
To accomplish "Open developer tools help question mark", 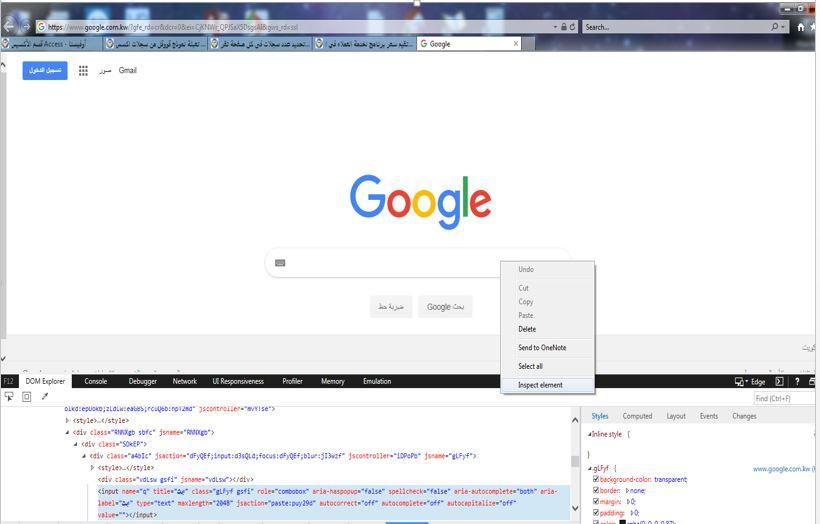I will (797, 381).
